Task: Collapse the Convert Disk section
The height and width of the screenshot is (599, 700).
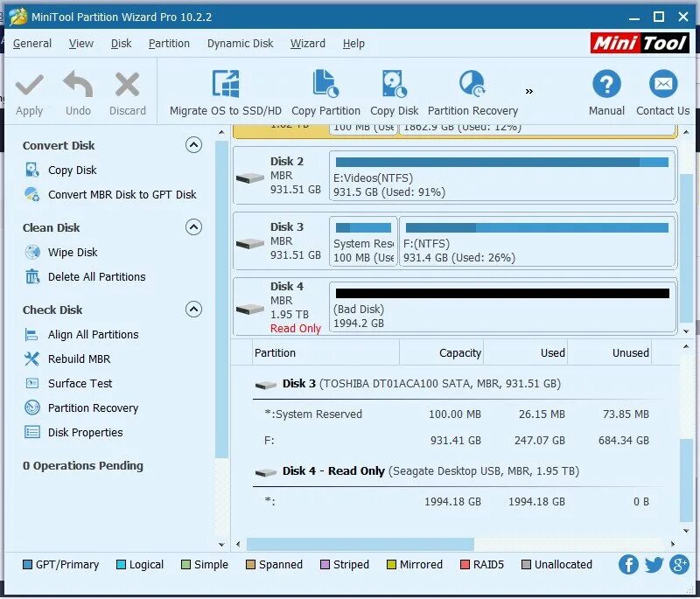Action: (x=193, y=145)
